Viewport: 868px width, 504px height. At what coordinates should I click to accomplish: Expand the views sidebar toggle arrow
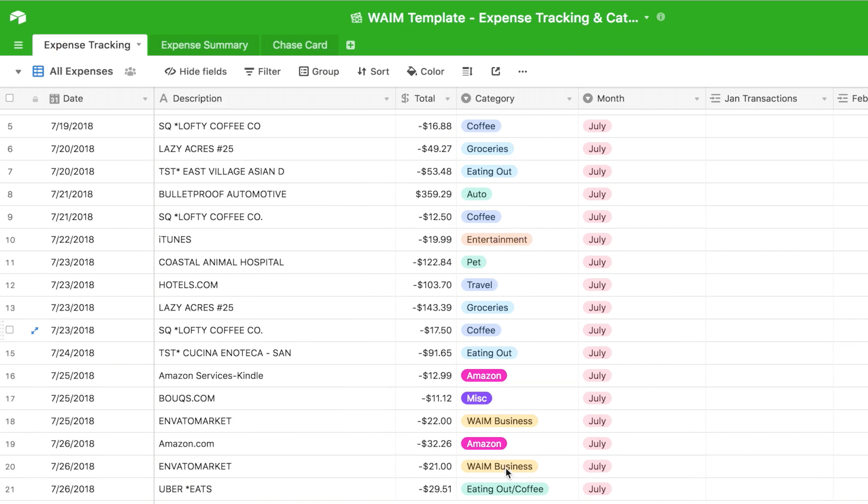(x=18, y=71)
